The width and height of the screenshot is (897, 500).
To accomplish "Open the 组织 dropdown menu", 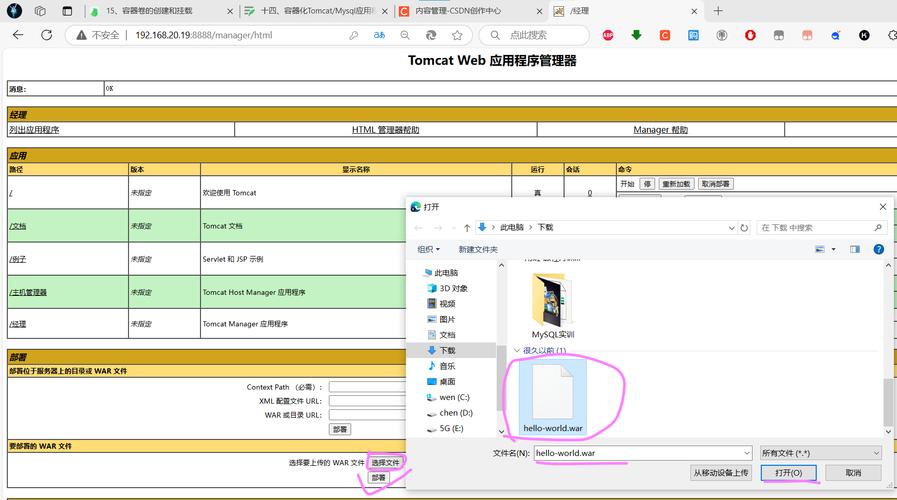I will (x=428, y=249).
